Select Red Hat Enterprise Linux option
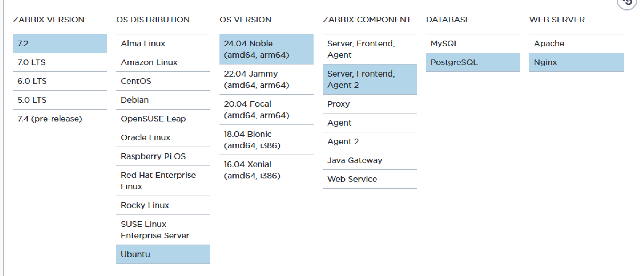Image resolution: width=644 pixels, height=276 pixels. coord(163,181)
